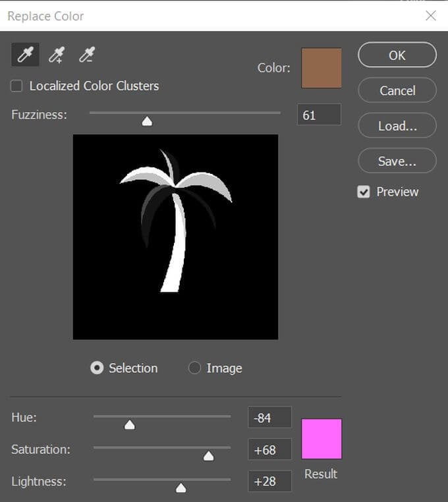Click the Fuzziness value field

[319, 115]
